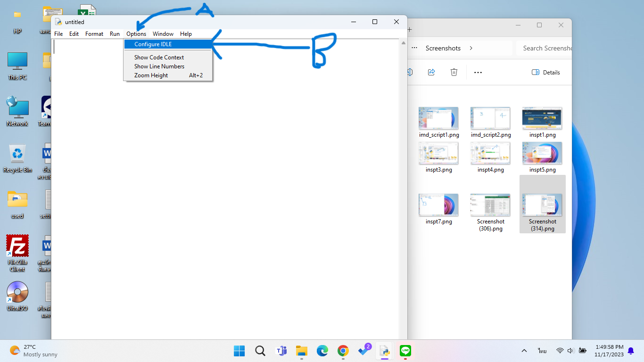Select Zoom Height menu entry

coord(151,75)
